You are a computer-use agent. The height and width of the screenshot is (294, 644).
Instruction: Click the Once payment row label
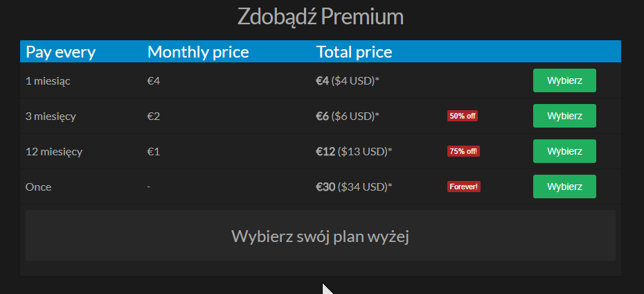click(38, 187)
